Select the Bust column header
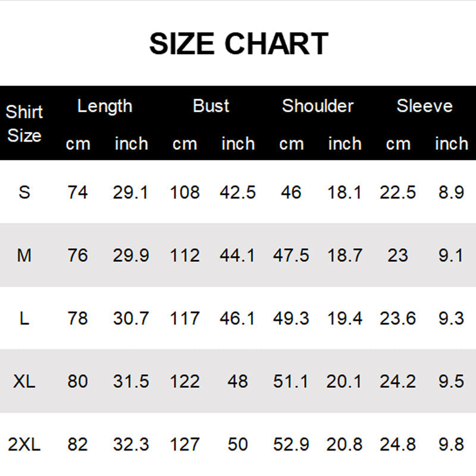The width and height of the screenshot is (476, 476). click(x=211, y=107)
